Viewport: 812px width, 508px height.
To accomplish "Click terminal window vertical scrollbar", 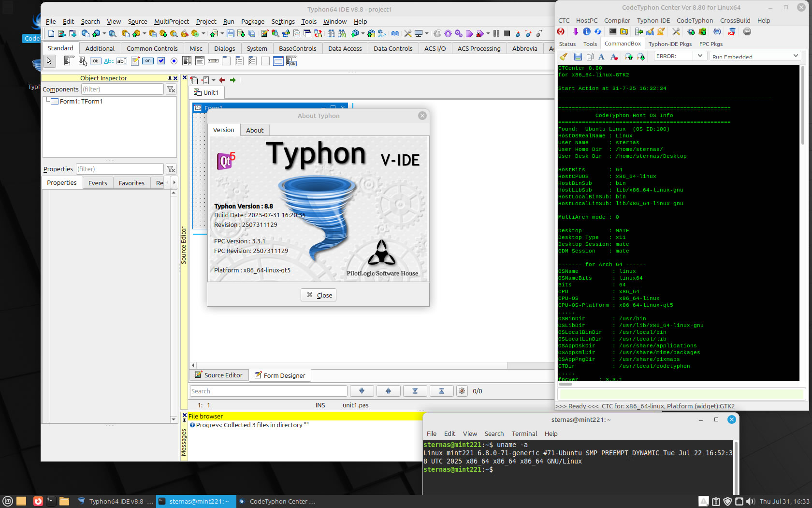I will [x=736, y=467].
